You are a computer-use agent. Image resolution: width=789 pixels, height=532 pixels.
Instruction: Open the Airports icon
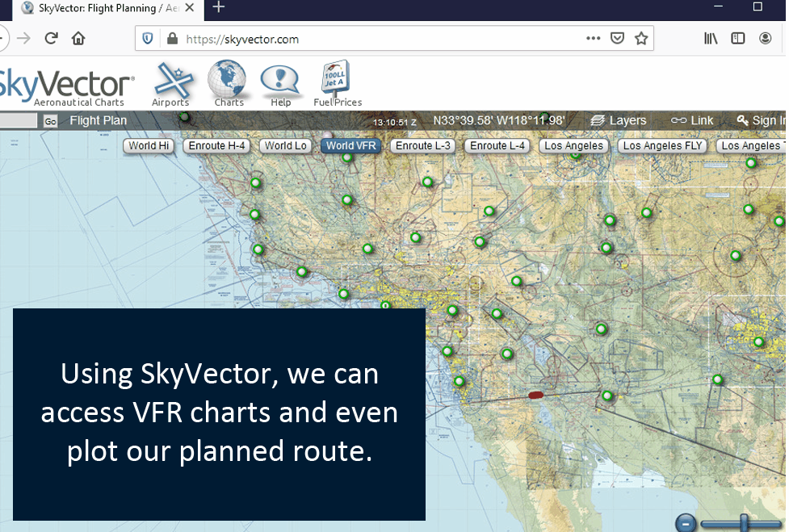[172, 84]
